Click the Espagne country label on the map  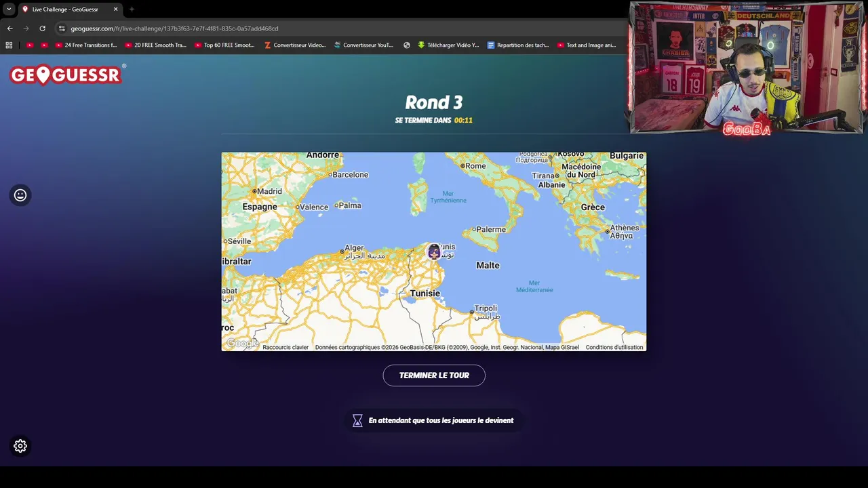260,207
